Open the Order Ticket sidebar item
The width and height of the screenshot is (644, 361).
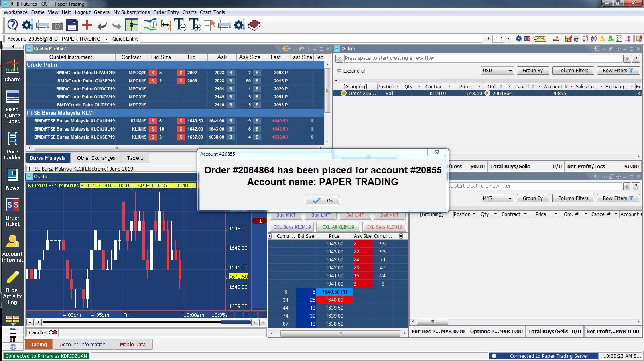12,212
